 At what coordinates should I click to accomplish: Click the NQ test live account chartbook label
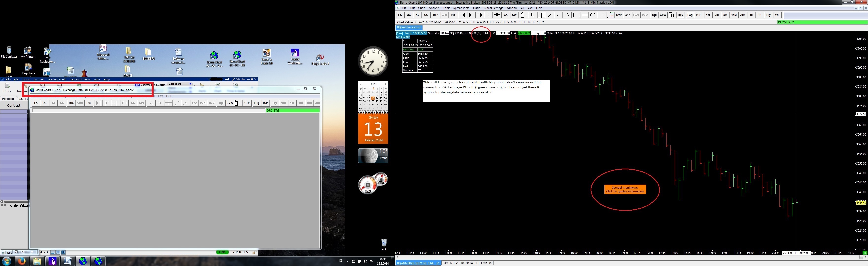click(x=409, y=28)
